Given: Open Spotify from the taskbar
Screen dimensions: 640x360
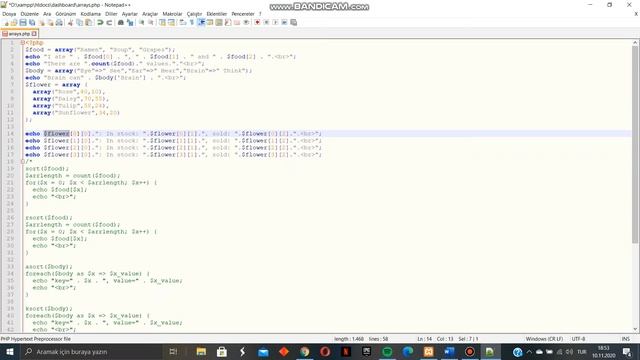Looking at the screenshot, I should pos(387,352).
